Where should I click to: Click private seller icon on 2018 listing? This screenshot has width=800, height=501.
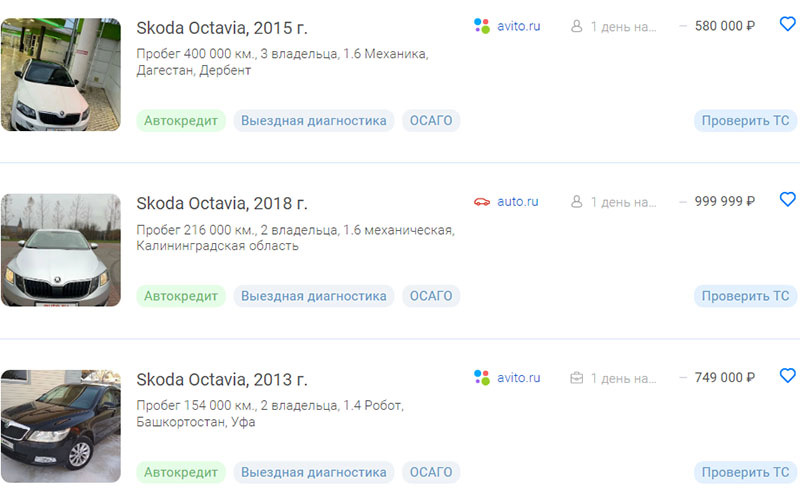point(576,202)
